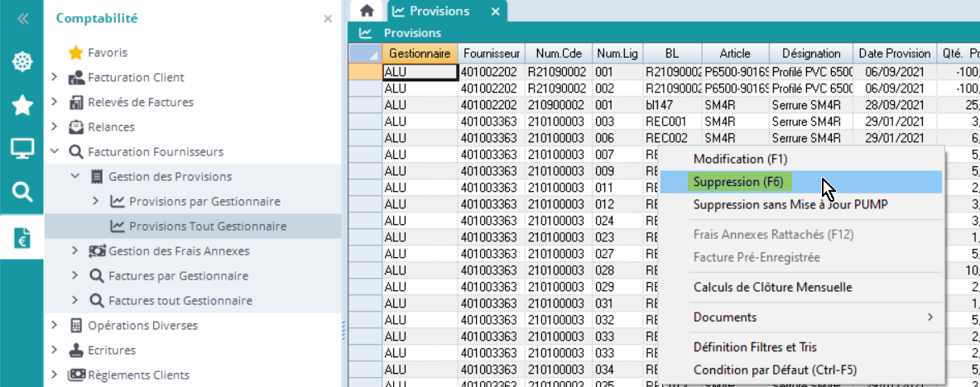Open favorites star icon in left rail
980x387 pixels.
point(22,105)
